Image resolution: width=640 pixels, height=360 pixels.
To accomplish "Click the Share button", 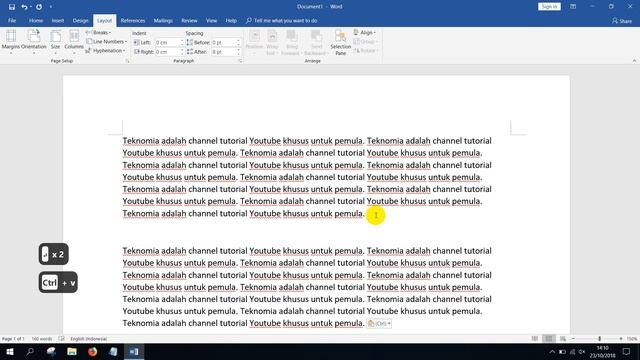I will tap(622, 20).
